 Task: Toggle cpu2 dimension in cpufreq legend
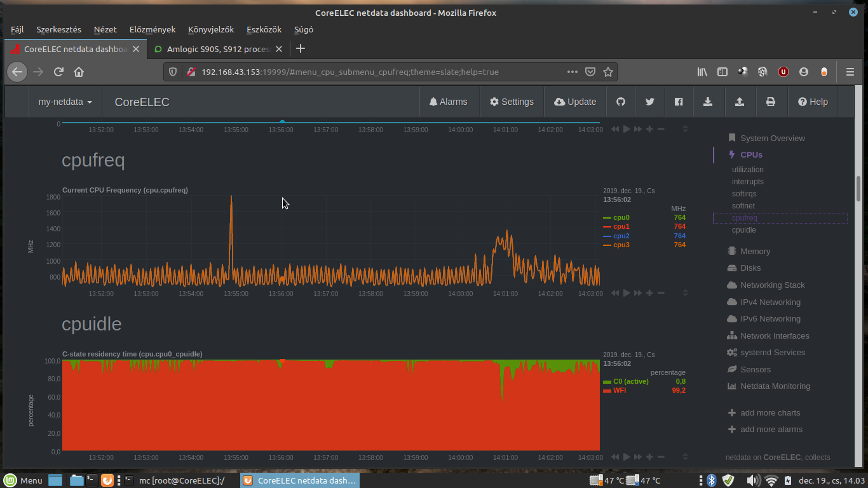pyautogui.click(x=621, y=236)
